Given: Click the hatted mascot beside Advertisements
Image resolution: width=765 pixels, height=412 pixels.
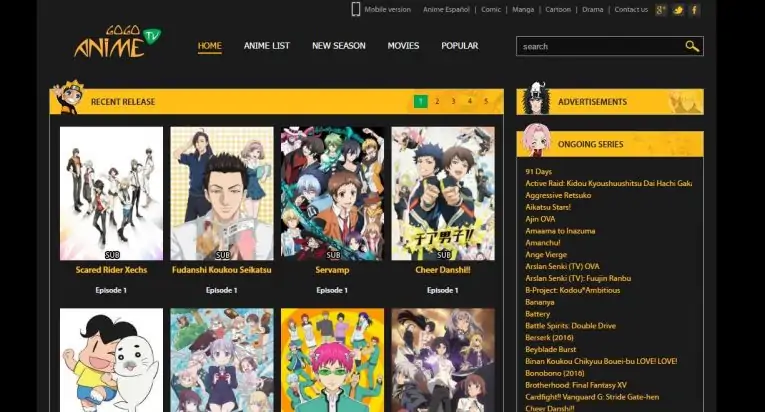Looking at the screenshot, I should click(x=536, y=98).
